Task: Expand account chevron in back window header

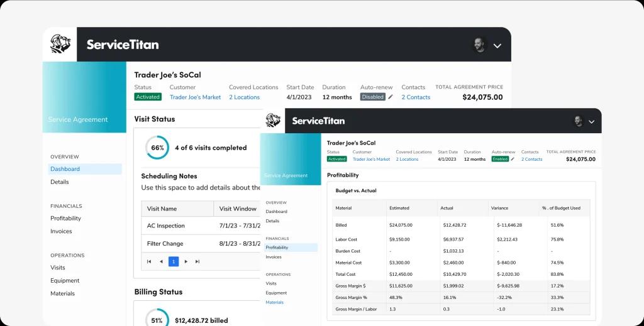Action: (497, 46)
